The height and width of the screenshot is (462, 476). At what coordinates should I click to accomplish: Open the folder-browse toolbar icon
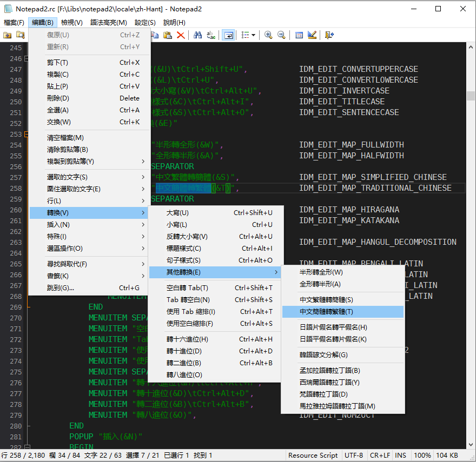pos(20,35)
